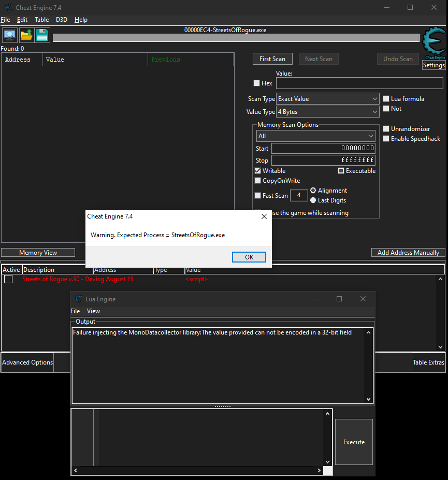Click Add Address Manually
Image resolution: width=448 pixels, height=480 pixels.
[x=408, y=253]
